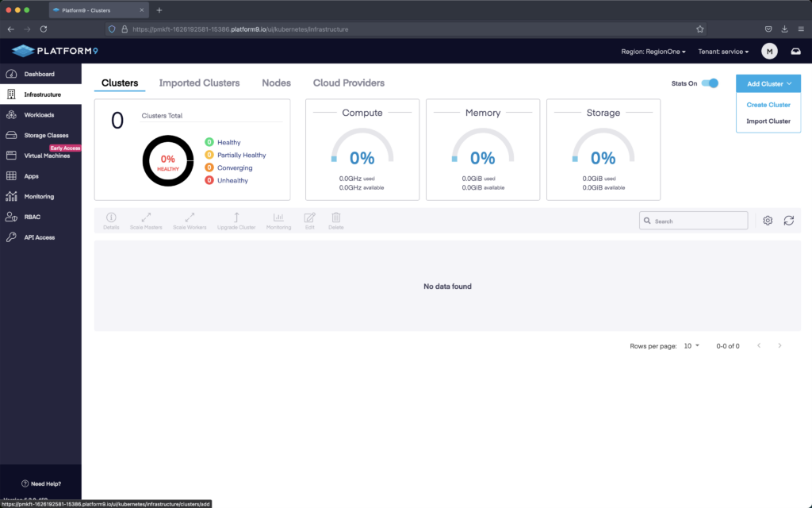Click the Delete trash toolbar icon
The width and height of the screenshot is (812, 508).
click(336, 217)
